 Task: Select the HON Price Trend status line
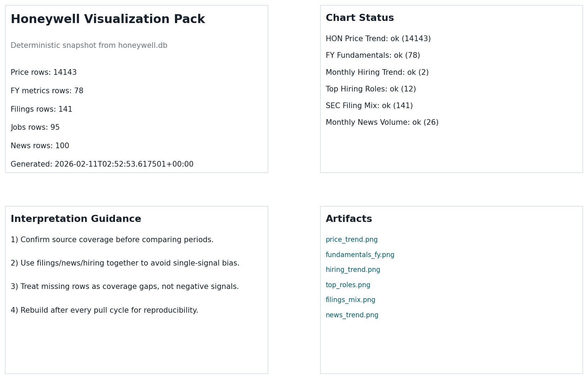click(378, 39)
